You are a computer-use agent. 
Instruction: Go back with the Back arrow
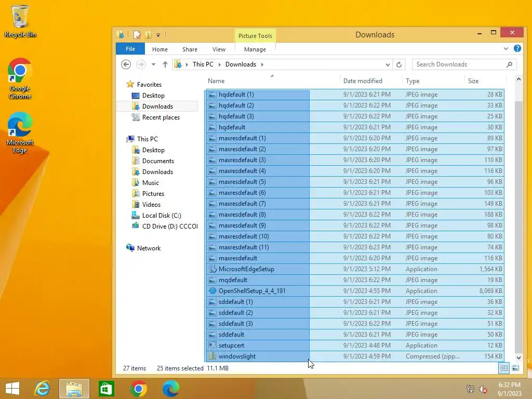(126, 64)
